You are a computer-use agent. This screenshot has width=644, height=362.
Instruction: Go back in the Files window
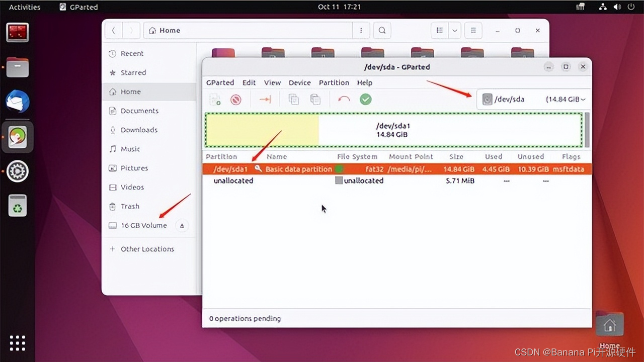click(114, 30)
